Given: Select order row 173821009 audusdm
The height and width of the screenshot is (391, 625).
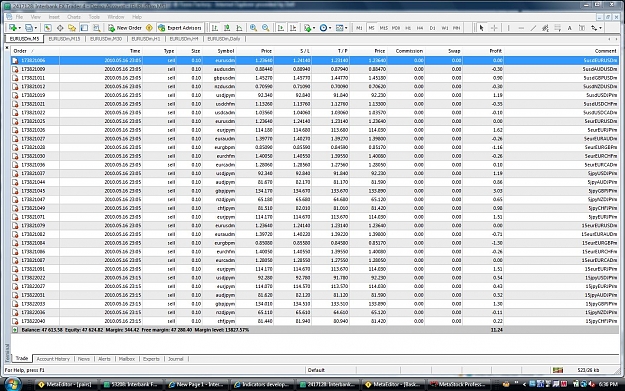Looking at the screenshot, I should tap(315, 69).
